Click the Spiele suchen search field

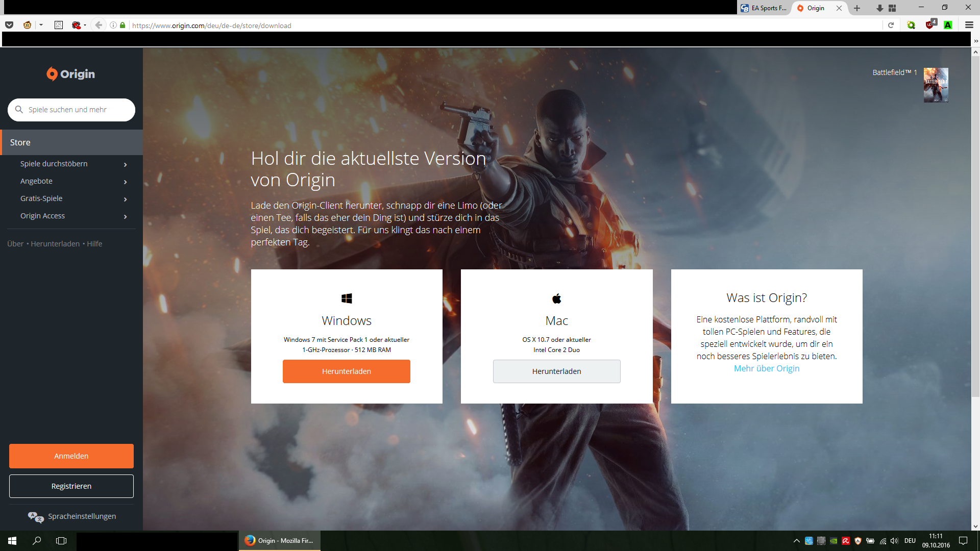(77, 110)
